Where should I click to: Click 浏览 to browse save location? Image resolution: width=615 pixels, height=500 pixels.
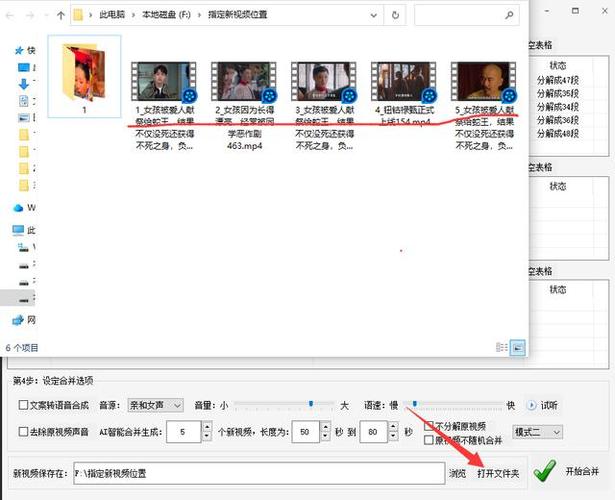point(457,473)
